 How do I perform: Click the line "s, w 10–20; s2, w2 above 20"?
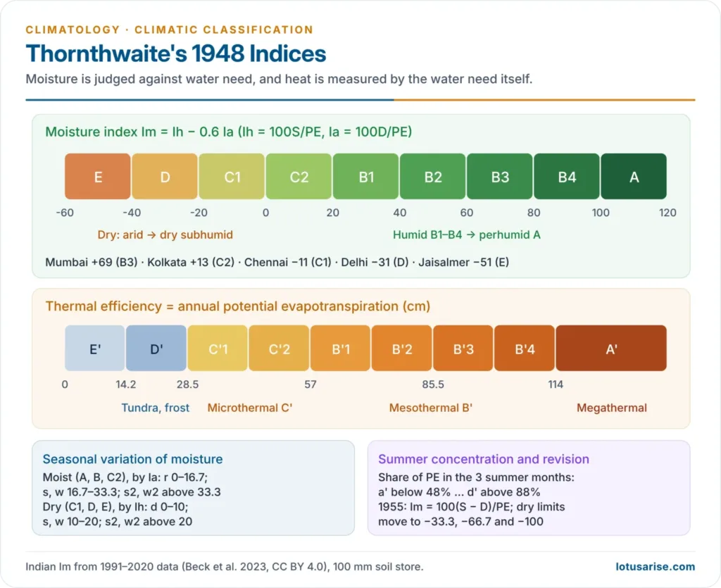tap(118, 521)
